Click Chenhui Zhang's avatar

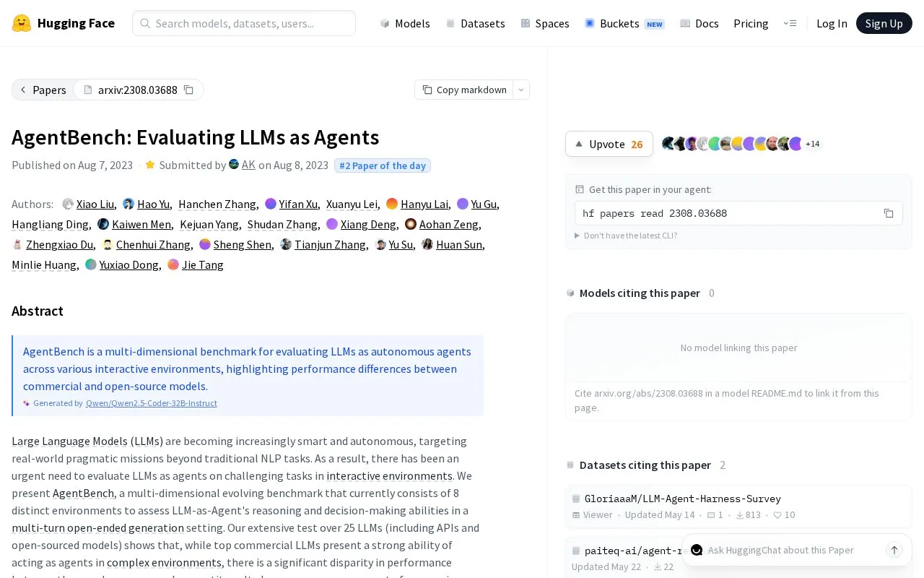pyautogui.click(x=108, y=244)
